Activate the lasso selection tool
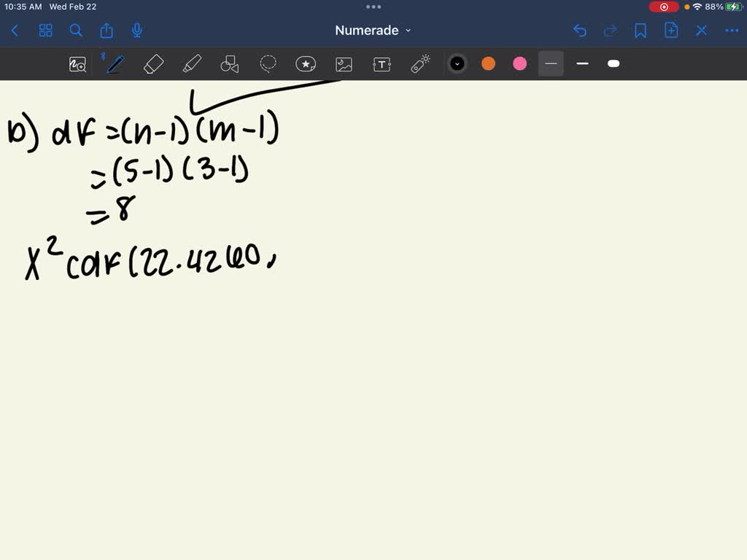The width and height of the screenshot is (747, 560). (x=268, y=63)
